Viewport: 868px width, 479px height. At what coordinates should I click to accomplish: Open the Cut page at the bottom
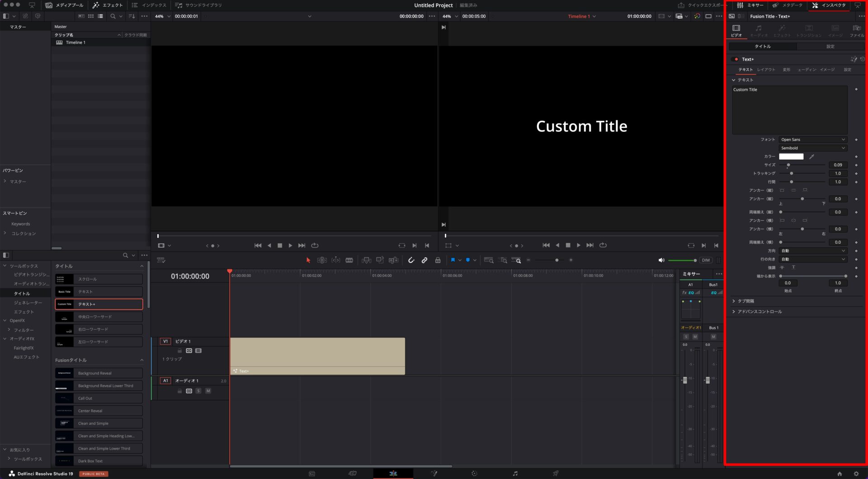(353, 474)
